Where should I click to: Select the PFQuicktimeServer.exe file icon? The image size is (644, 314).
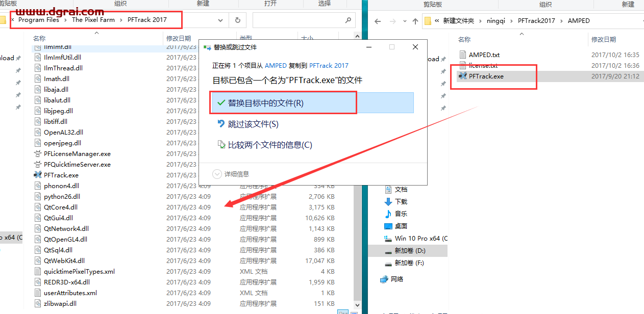38,164
